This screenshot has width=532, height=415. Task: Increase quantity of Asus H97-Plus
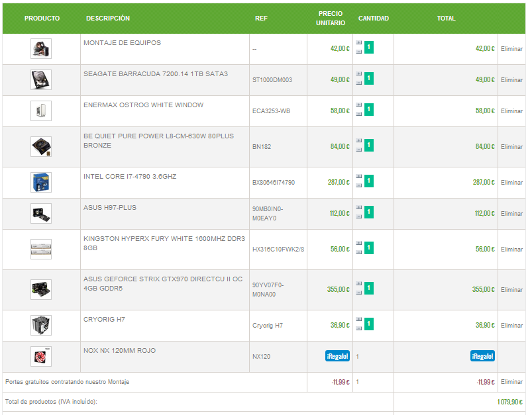pyautogui.click(x=358, y=208)
